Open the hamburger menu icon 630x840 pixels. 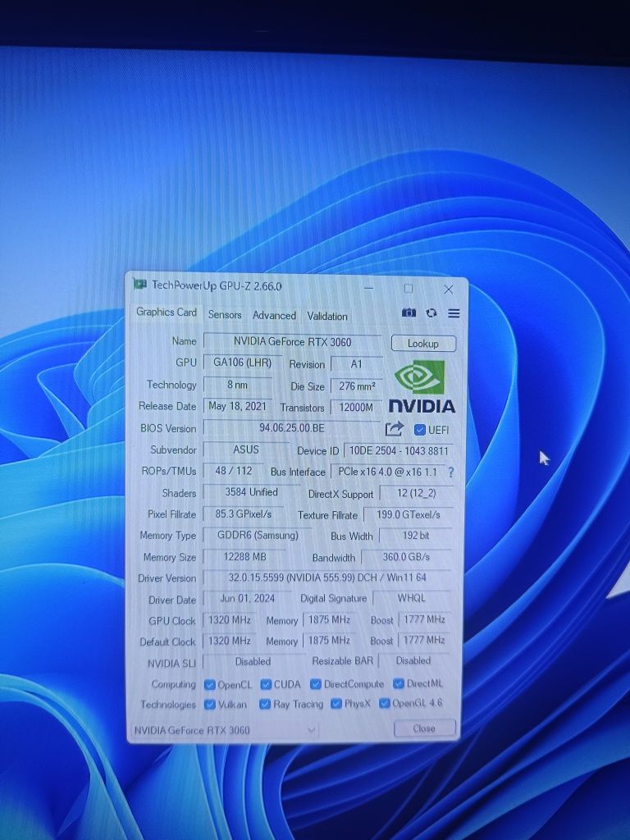[x=454, y=313]
